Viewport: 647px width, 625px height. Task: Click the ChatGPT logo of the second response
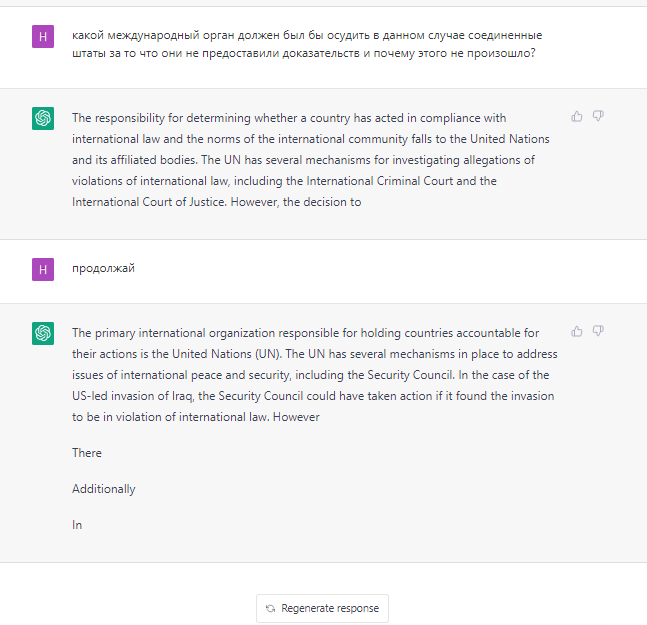tap(42, 333)
